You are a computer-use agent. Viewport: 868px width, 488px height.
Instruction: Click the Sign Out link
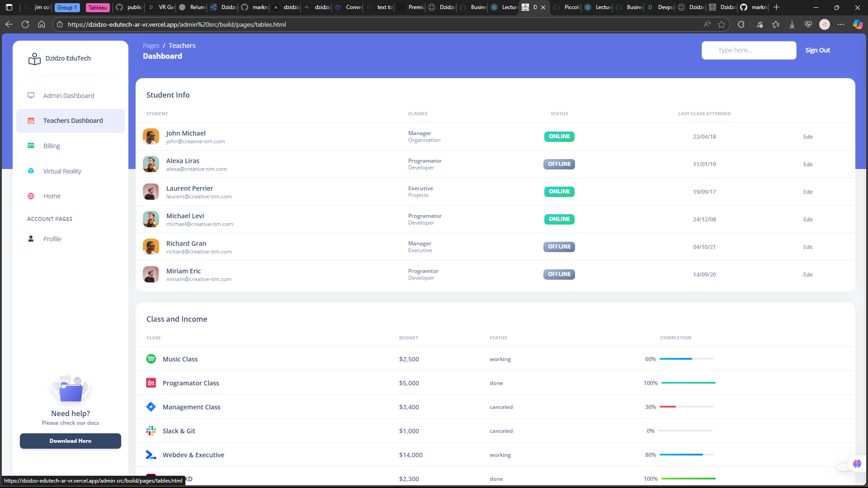817,50
